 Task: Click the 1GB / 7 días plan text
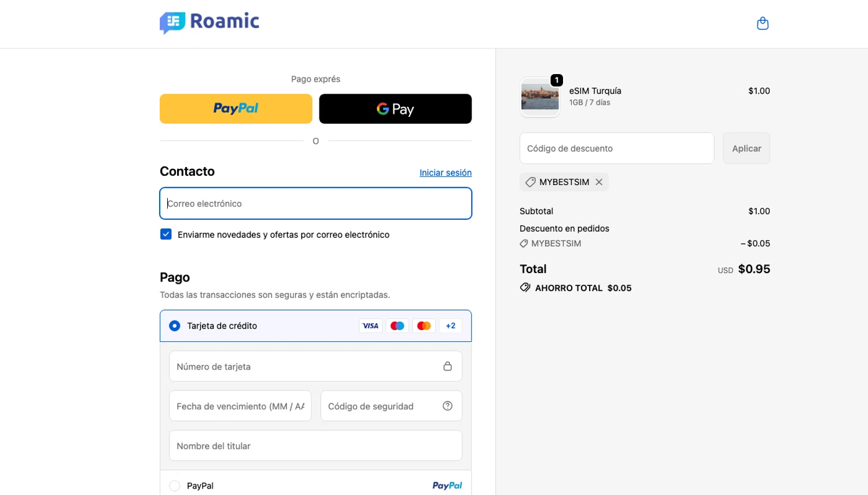coord(590,102)
